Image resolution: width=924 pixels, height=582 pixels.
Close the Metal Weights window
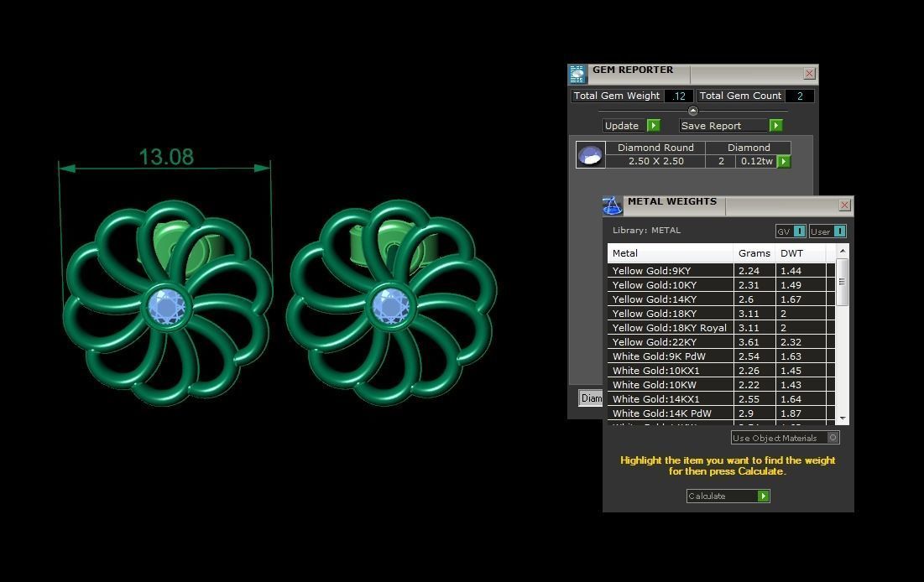(844, 205)
